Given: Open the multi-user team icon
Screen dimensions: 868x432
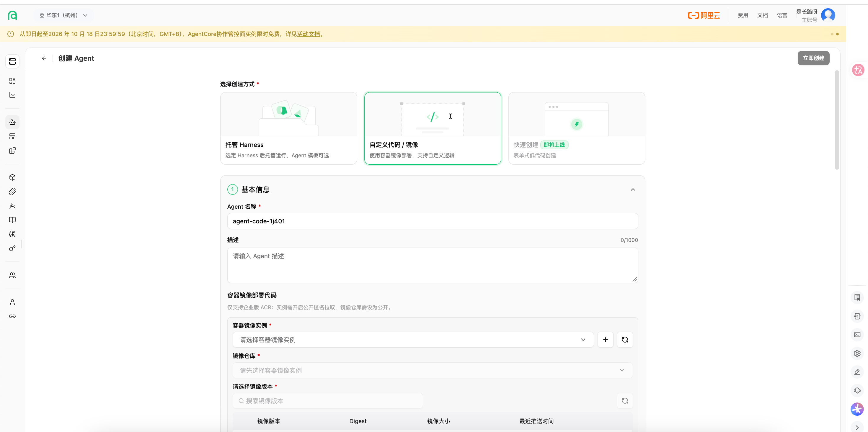Looking at the screenshot, I should (x=12, y=275).
